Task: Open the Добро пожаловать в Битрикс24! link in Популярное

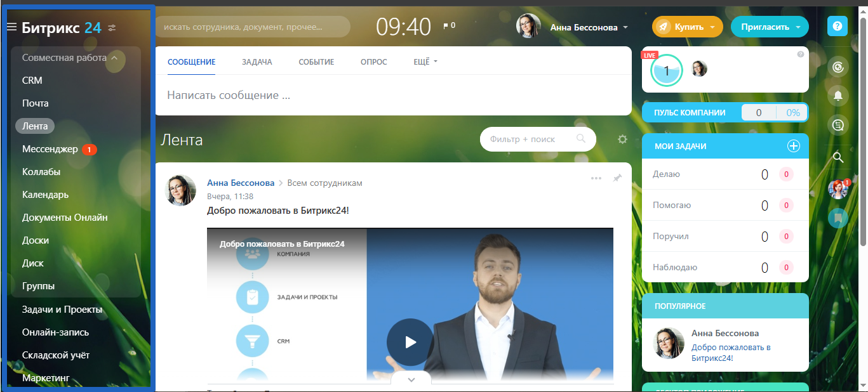Action: pyautogui.click(x=731, y=353)
